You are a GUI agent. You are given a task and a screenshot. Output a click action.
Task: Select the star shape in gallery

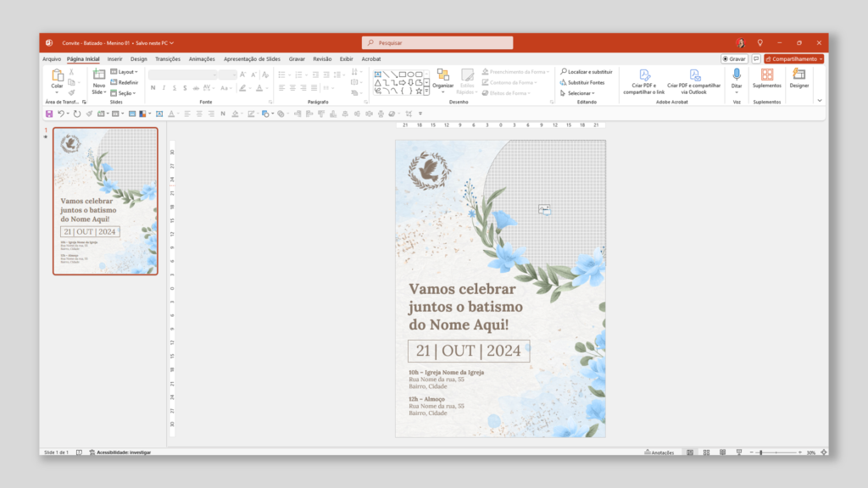click(x=419, y=91)
